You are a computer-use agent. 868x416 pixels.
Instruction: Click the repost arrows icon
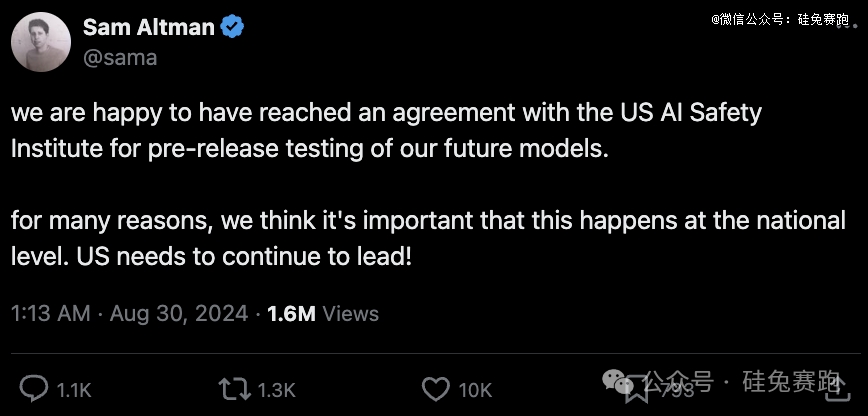(236, 389)
